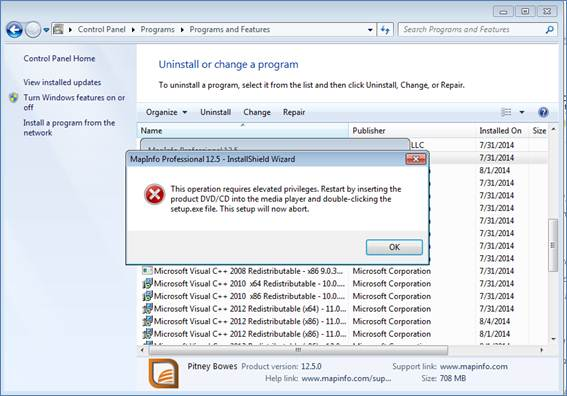Maximize the Programs and Features window
The height and width of the screenshot is (396, 567).
(525, 12)
